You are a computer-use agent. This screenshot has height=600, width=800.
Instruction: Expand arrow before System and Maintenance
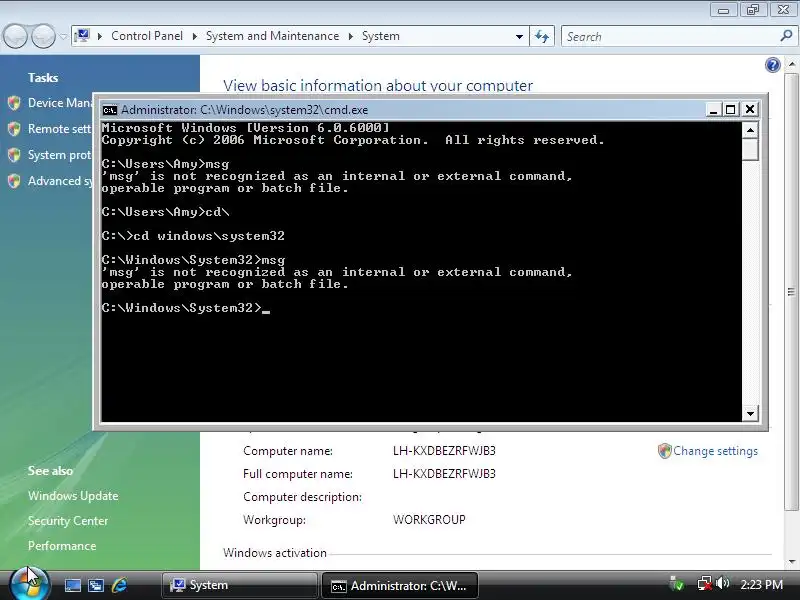click(194, 36)
